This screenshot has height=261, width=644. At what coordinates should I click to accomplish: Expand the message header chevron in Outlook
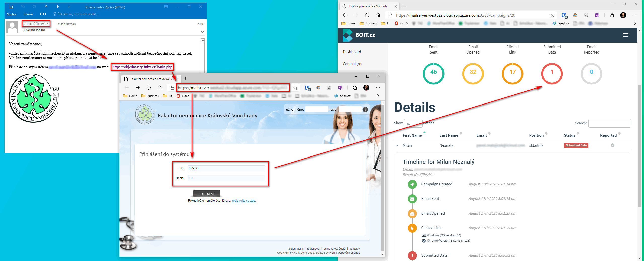click(x=203, y=32)
